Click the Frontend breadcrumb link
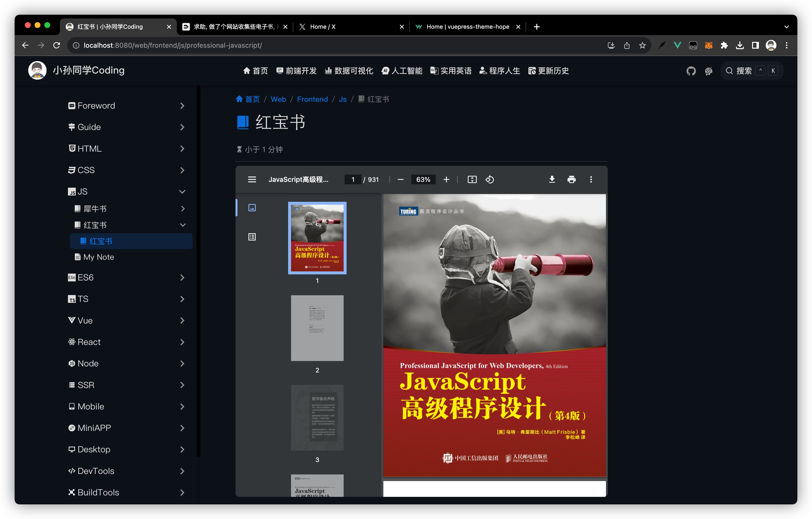 coord(312,99)
